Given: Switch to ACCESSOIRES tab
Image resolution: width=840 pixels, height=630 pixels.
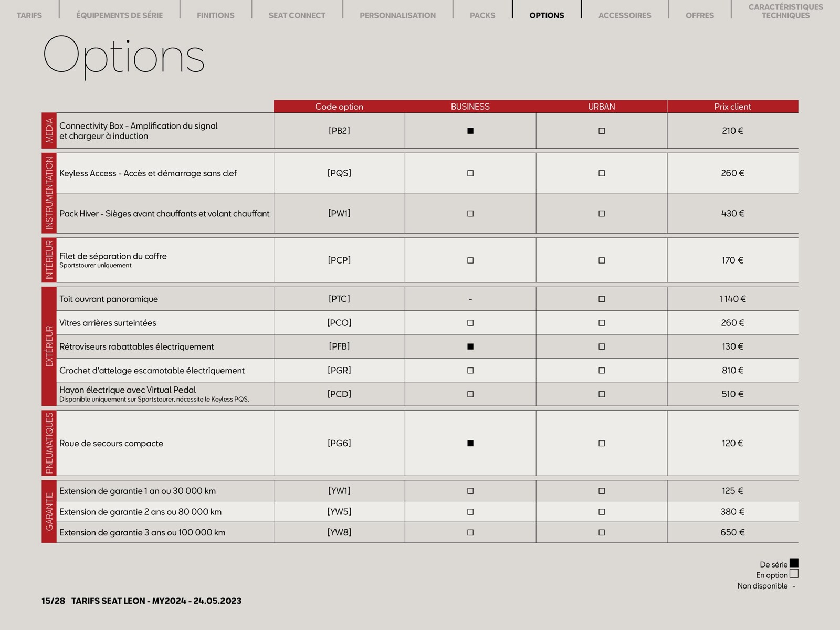Looking at the screenshot, I should tap(625, 15).
